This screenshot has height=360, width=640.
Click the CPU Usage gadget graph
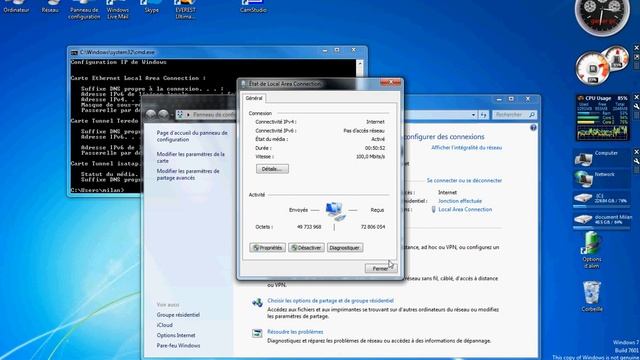[x=602, y=133]
